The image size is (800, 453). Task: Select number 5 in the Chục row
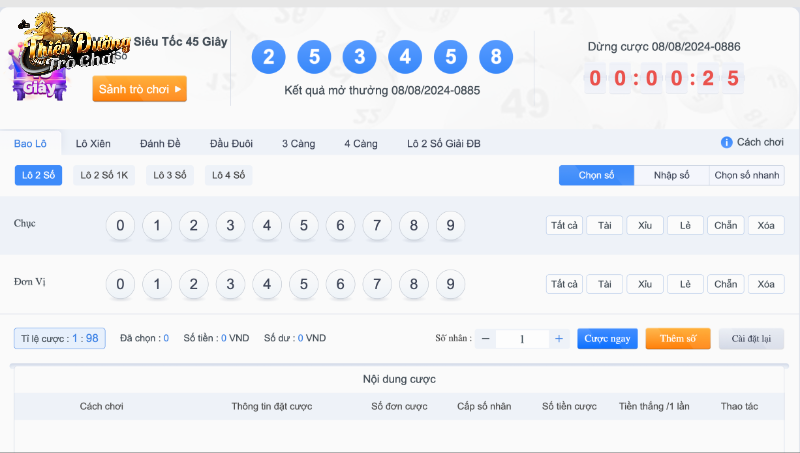304,225
